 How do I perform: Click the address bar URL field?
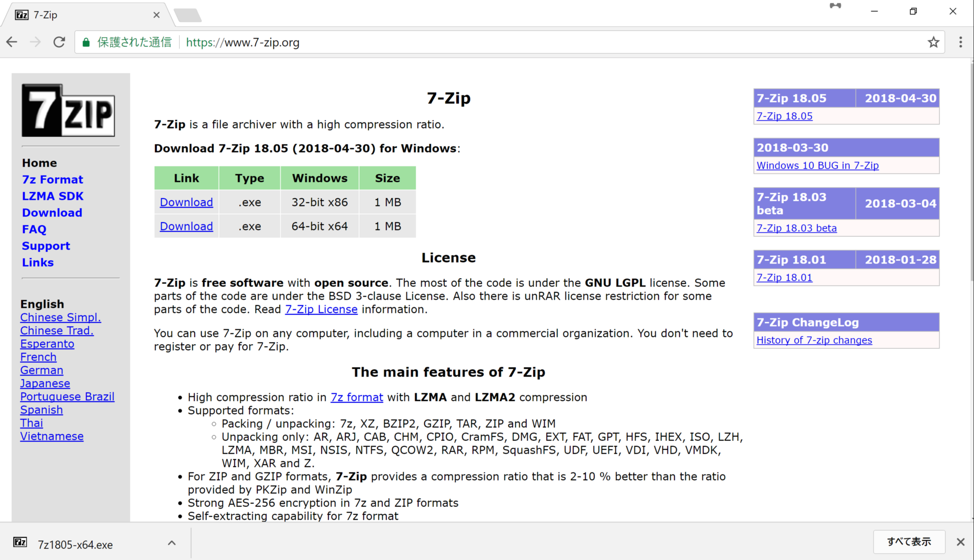[x=498, y=42]
